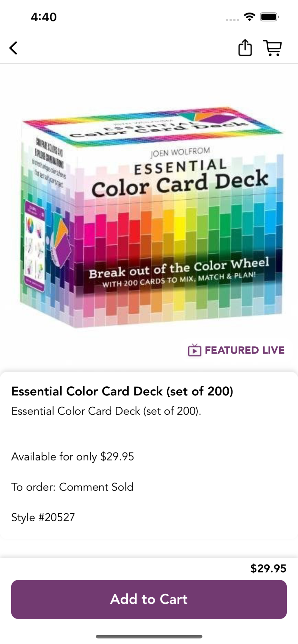Open the share sheet icon
Screen dimensions: 298x644
(245, 48)
